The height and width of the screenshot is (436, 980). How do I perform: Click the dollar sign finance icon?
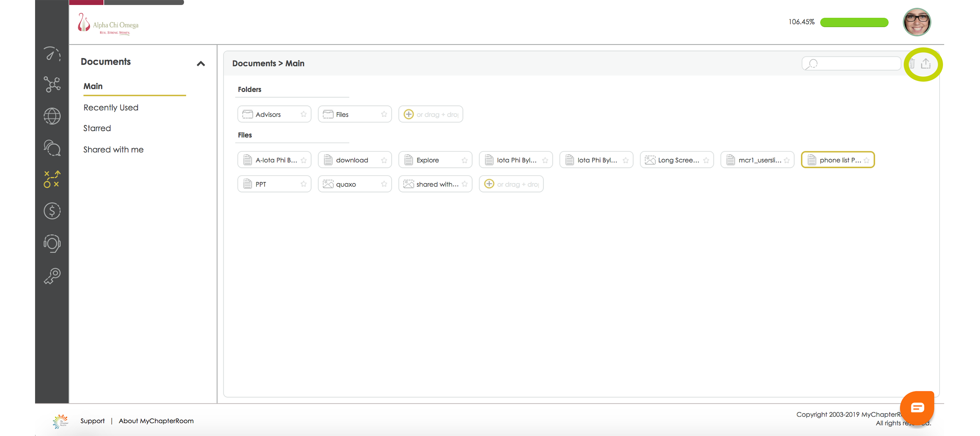(x=52, y=211)
